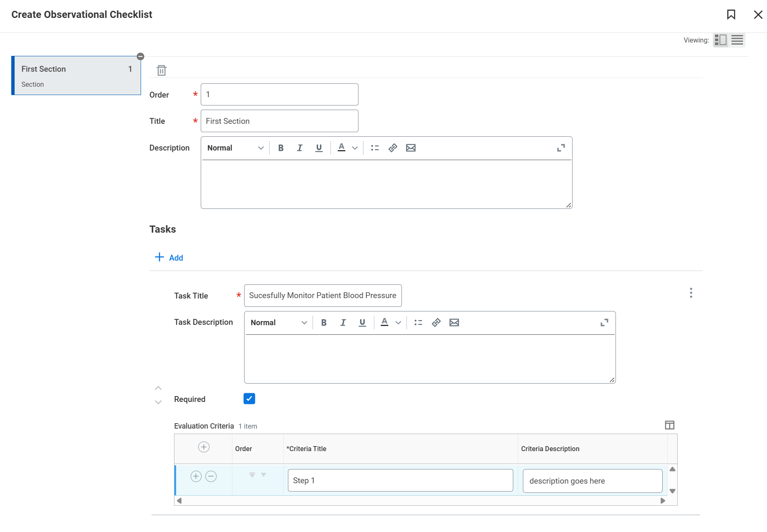Open the Evaluation Criteria grid column settings
Image resolution: width=767 pixels, height=532 pixels.
pos(669,425)
